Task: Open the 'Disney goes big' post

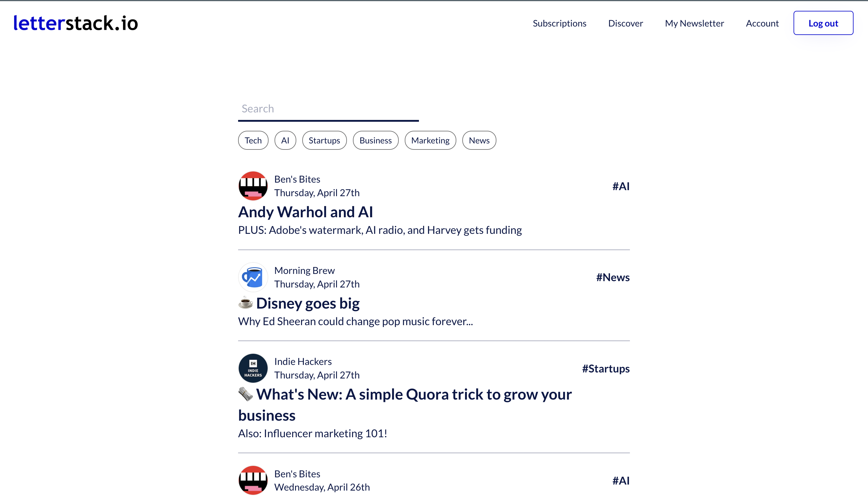Action: 308,303
